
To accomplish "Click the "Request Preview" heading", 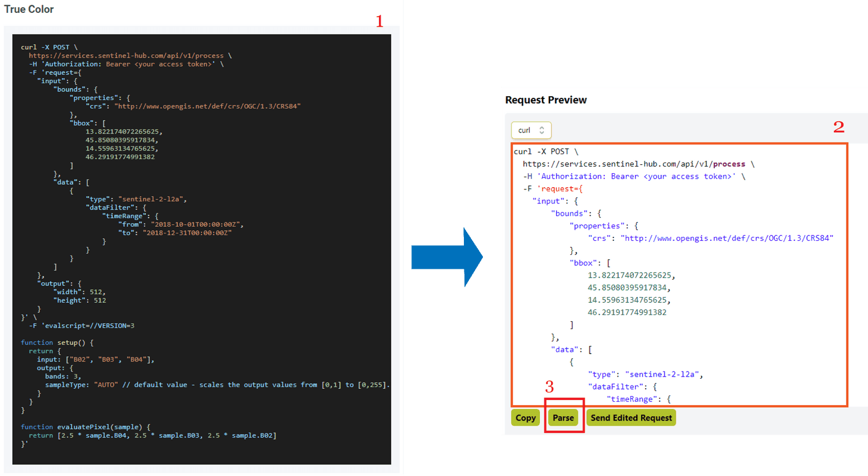I will [x=546, y=100].
